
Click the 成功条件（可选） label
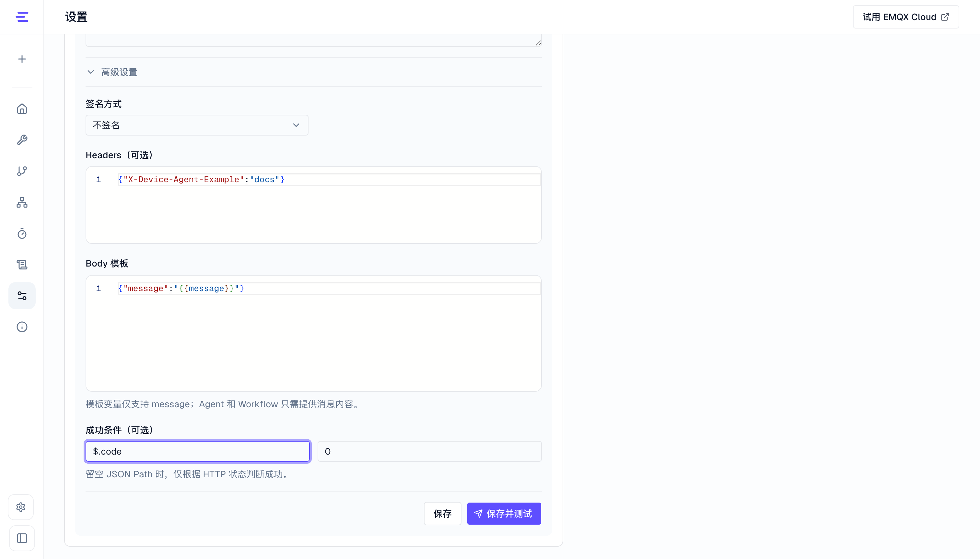[x=119, y=430]
